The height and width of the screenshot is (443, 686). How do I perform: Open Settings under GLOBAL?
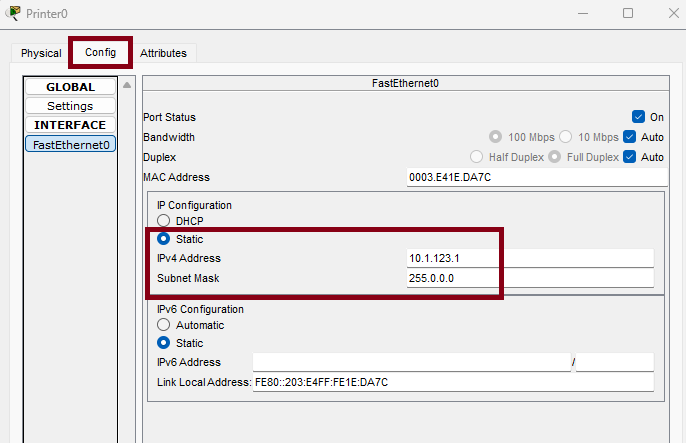[70, 106]
